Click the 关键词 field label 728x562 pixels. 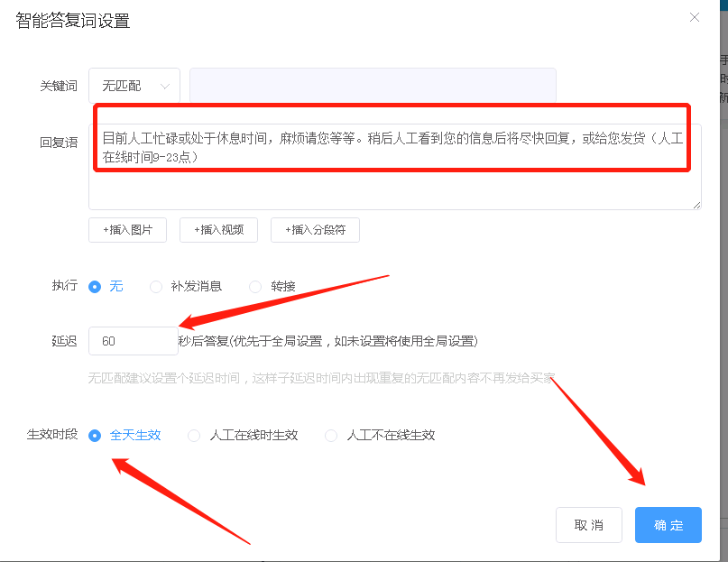coord(59,86)
